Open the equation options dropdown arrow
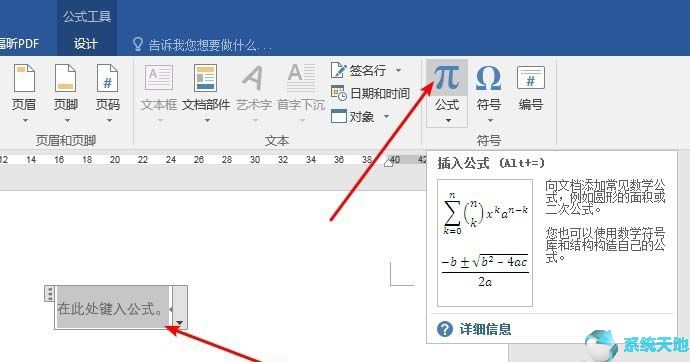This screenshot has width=690, height=362. click(180, 323)
